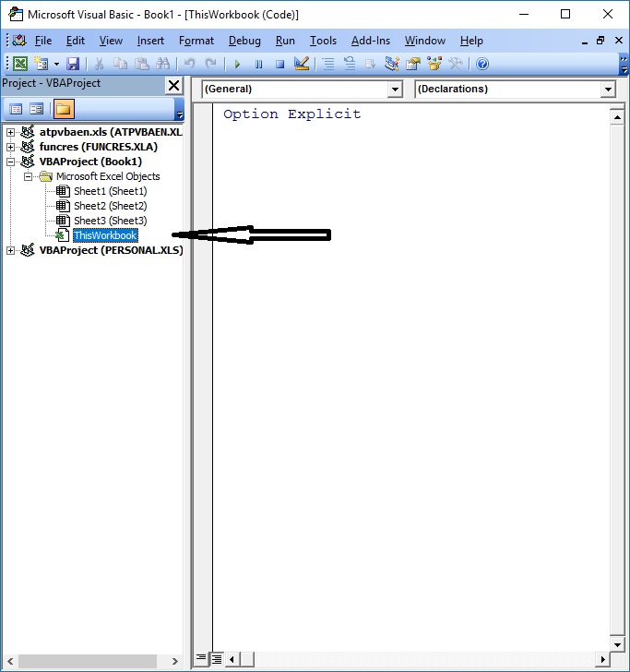This screenshot has width=630, height=672.
Task: Click View Object icon in Project panel
Action: pyautogui.click(x=36, y=109)
